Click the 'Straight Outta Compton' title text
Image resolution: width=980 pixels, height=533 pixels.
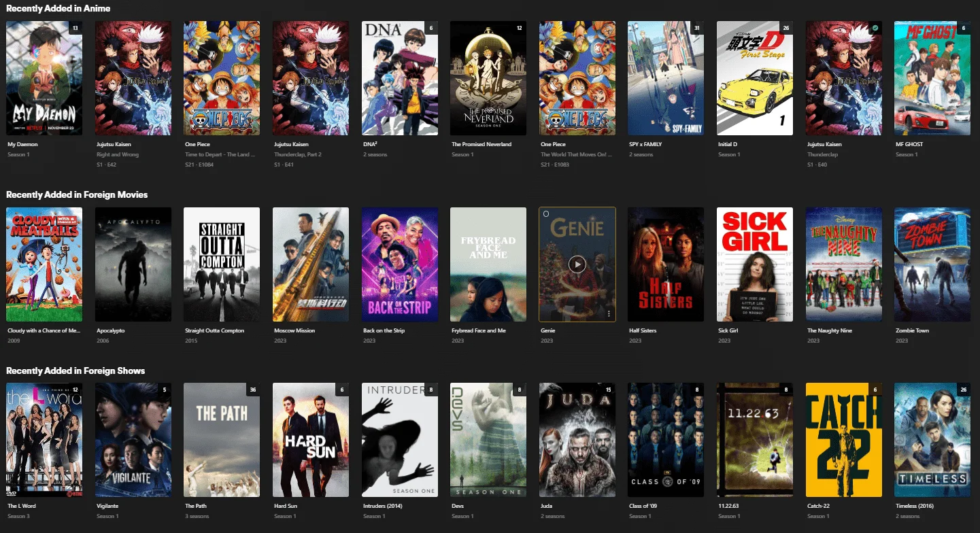tap(214, 330)
